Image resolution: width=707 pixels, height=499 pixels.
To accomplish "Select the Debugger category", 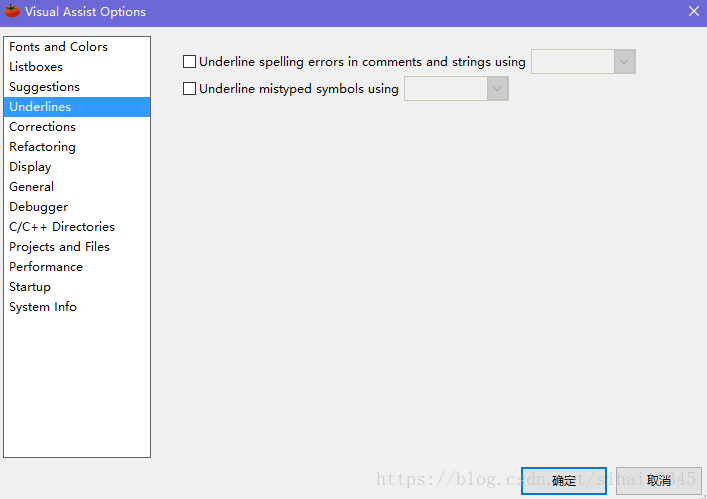I will 77,207.
